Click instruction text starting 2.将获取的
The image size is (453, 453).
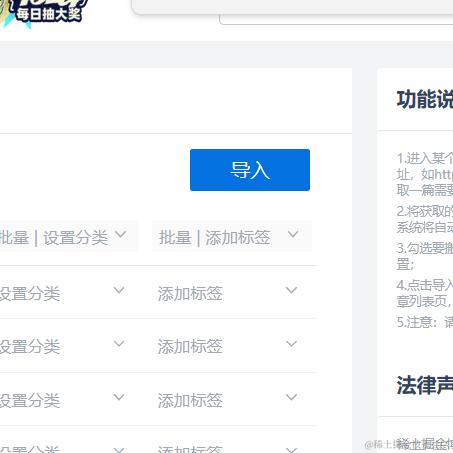pyautogui.click(x=425, y=219)
